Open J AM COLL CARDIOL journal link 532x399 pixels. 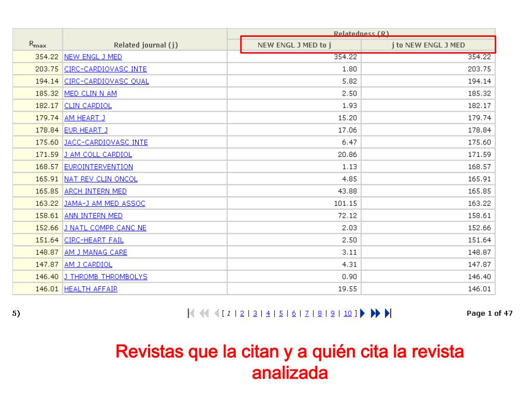tap(98, 155)
